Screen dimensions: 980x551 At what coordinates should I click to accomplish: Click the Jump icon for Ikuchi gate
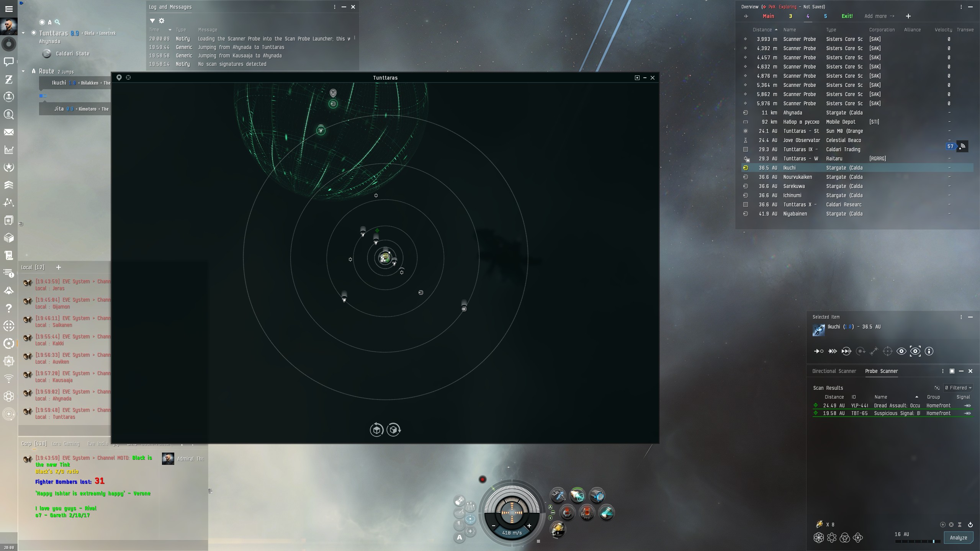(846, 351)
